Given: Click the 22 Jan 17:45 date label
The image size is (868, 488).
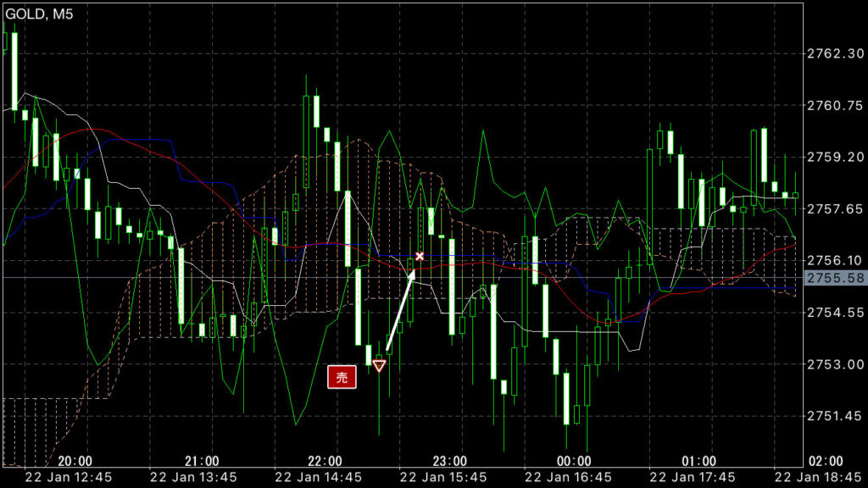Looking at the screenshot, I should coord(693,477).
